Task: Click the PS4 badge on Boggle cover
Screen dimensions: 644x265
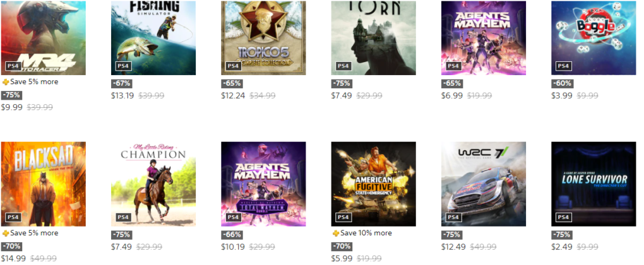Action: 563,66
